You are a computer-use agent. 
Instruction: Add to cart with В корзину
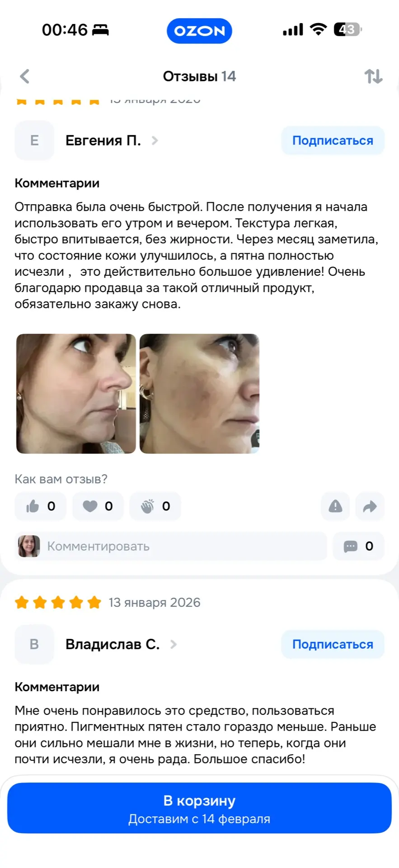[199, 808]
